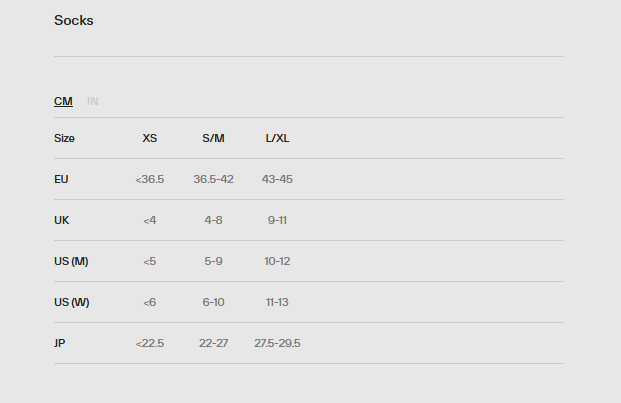
Task: Select the UK 9-11 cell
Action: (277, 220)
